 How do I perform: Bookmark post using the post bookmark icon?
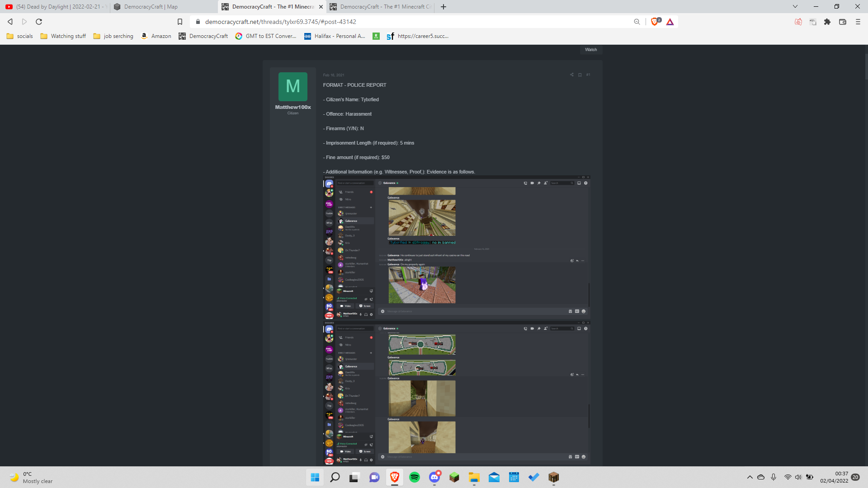tap(580, 75)
